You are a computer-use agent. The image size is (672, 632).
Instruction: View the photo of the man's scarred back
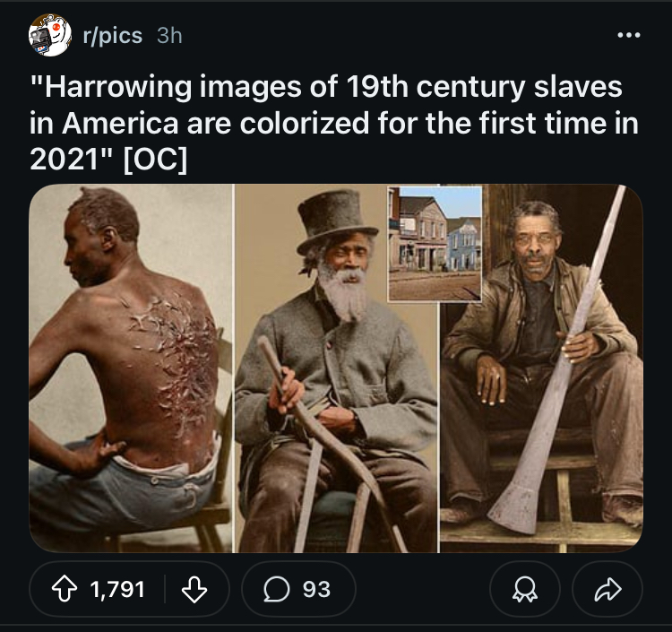coord(130,368)
